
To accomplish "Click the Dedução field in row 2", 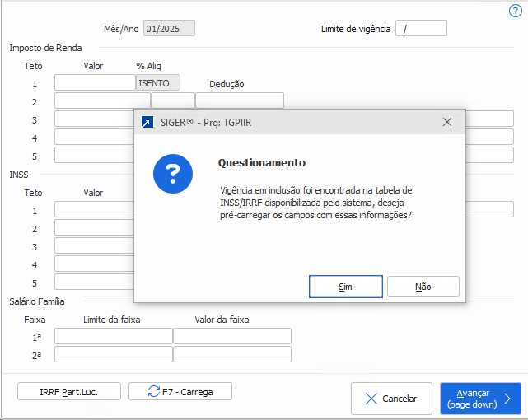I will point(239,100).
